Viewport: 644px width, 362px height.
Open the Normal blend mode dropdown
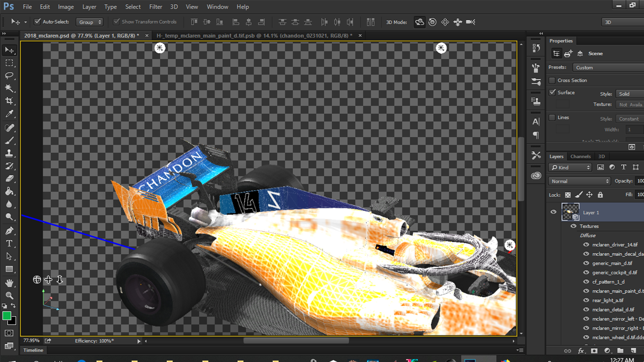(579, 181)
